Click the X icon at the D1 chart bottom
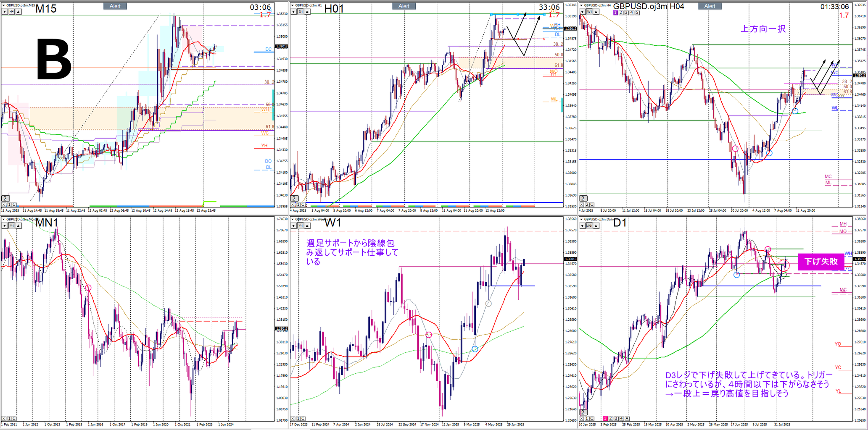Screen dimensions: 868x430 tap(583, 419)
